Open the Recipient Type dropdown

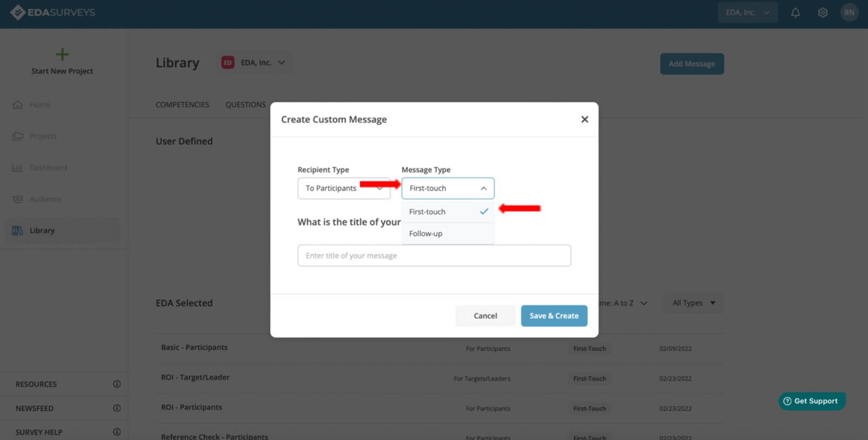(344, 188)
